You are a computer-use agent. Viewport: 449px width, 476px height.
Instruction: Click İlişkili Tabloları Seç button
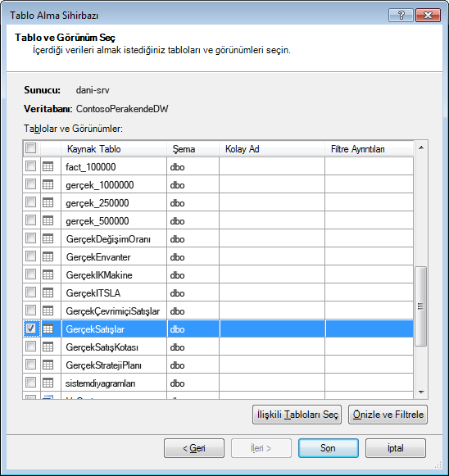pos(297,415)
